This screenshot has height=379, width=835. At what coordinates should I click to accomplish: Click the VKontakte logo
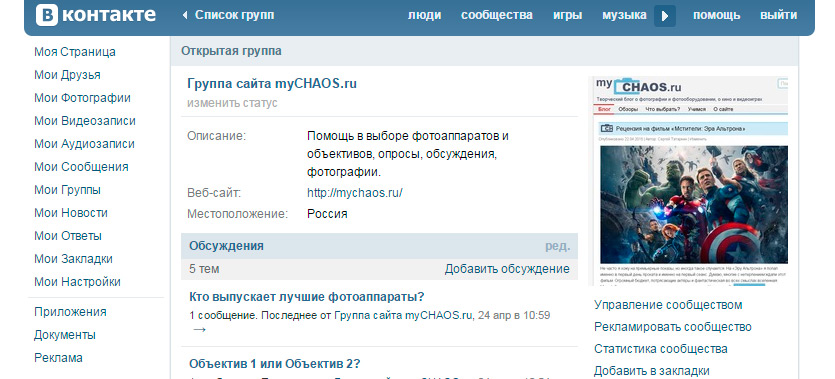pos(96,15)
